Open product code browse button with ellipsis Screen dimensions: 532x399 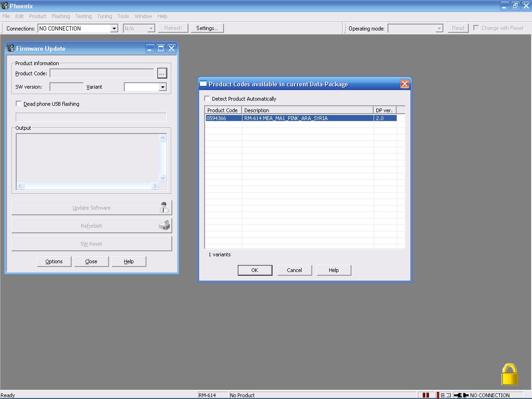162,73
